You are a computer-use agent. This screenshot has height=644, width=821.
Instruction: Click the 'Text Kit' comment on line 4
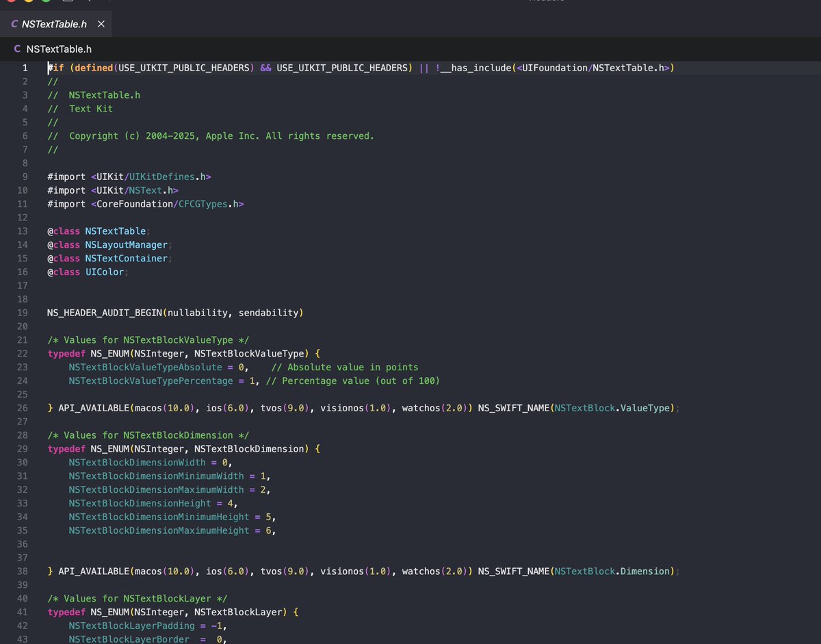pyautogui.click(x=91, y=108)
